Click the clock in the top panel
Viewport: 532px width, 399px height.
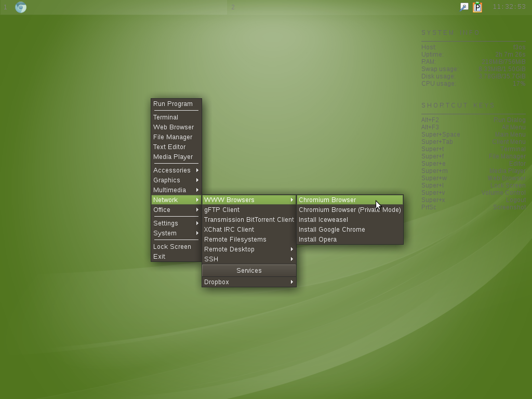[x=509, y=7]
